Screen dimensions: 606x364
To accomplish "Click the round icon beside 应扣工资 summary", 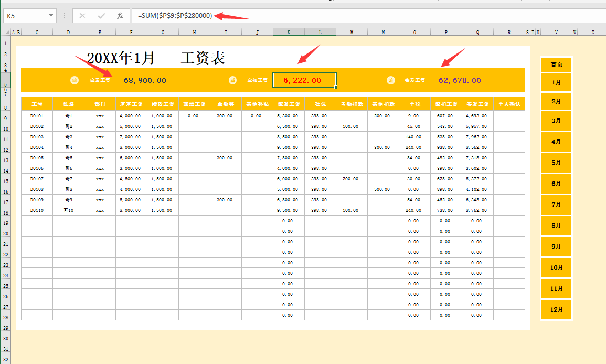I will (232, 80).
